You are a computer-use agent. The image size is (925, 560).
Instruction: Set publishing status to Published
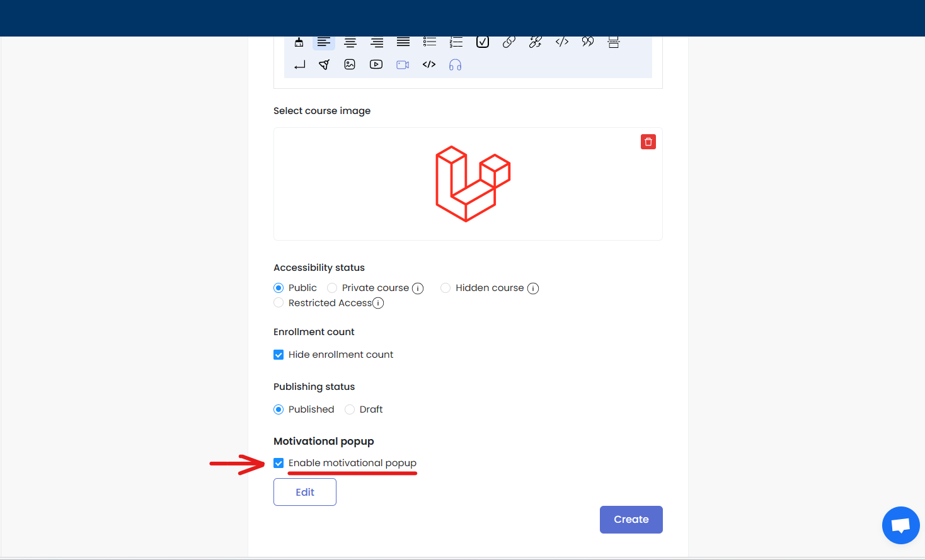pos(279,409)
